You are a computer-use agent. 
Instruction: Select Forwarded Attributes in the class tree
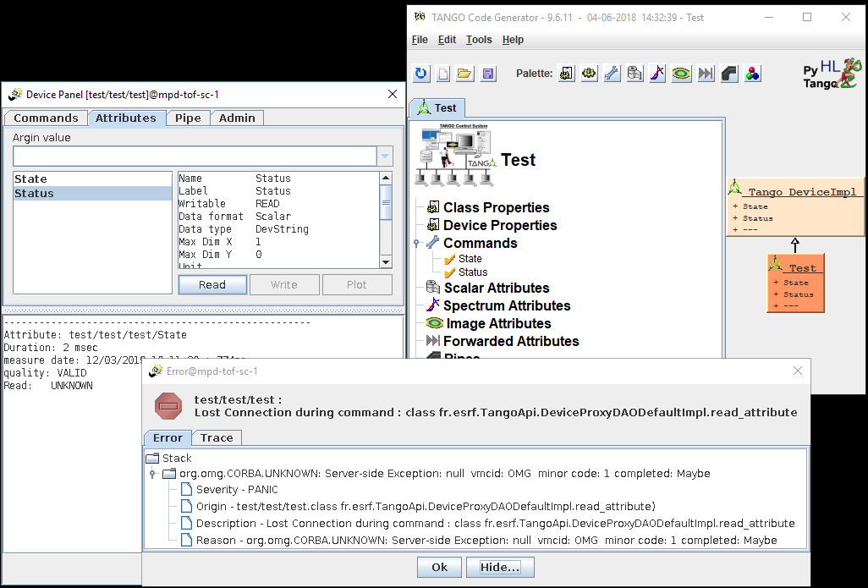pos(511,341)
